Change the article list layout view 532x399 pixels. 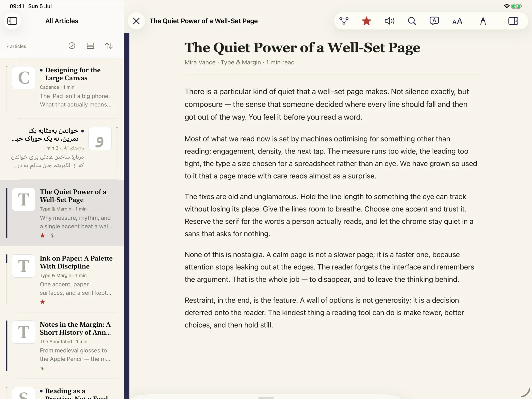(90, 46)
